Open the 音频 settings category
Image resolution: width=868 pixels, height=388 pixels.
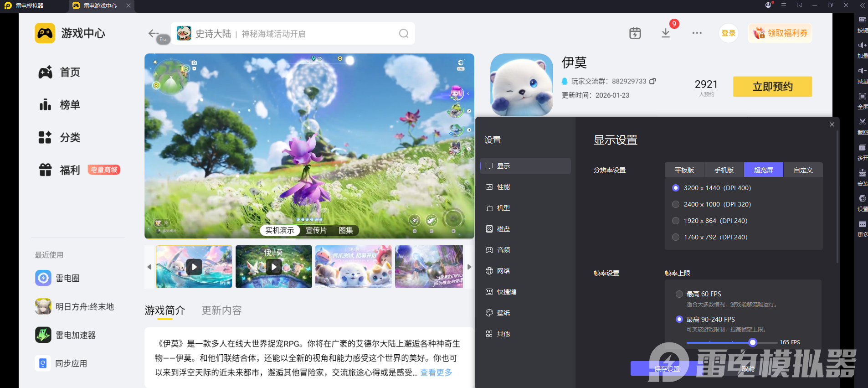pos(525,250)
